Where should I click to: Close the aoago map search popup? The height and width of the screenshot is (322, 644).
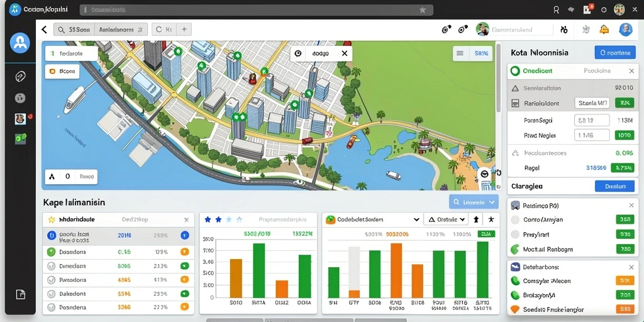pyautogui.click(x=345, y=53)
